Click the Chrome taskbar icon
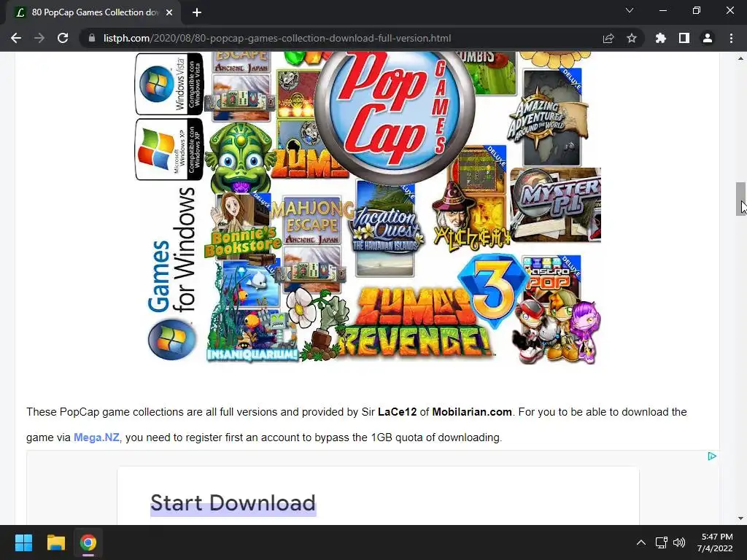Screen dimensions: 747x560 pos(88,542)
